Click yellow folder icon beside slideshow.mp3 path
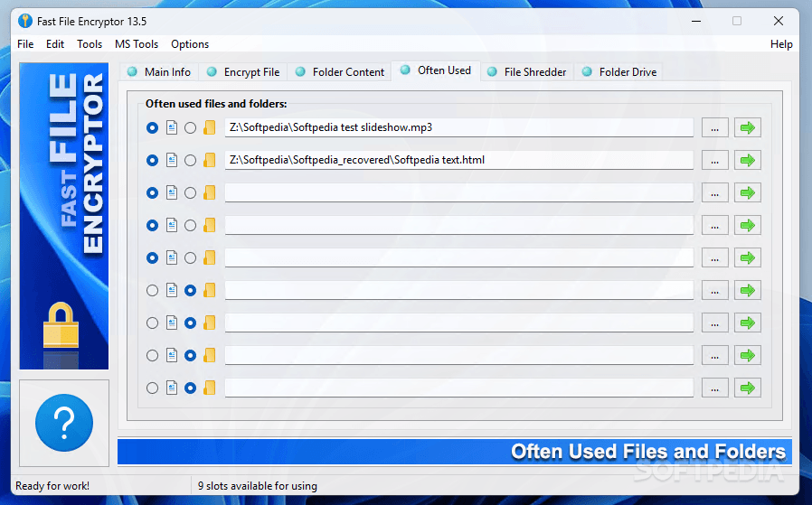Image resolution: width=812 pixels, height=505 pixels. 209,127
